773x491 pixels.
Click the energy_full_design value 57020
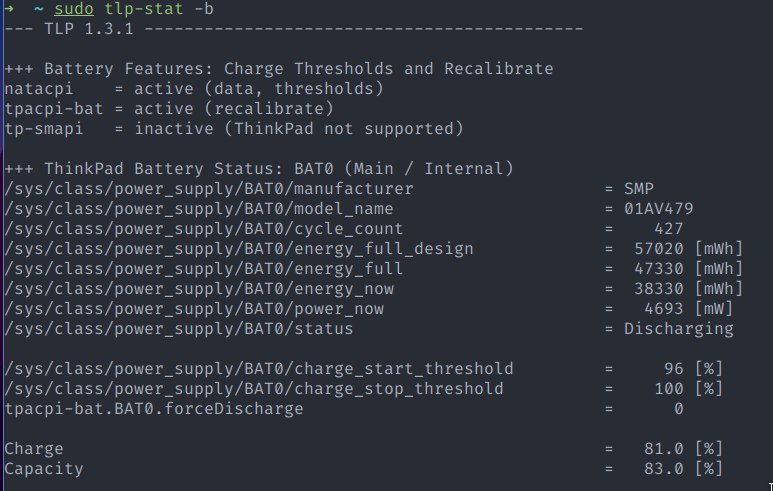point(659,248)
